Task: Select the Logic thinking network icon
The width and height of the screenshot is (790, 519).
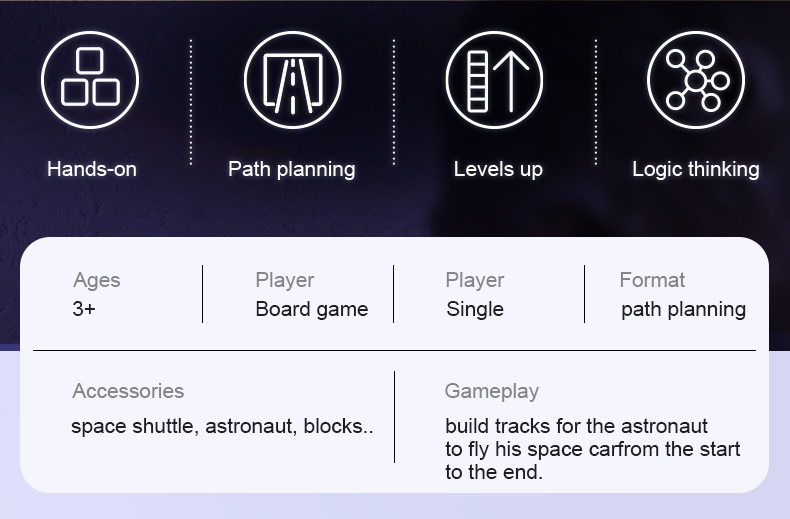Action: [x=696, y=79]
